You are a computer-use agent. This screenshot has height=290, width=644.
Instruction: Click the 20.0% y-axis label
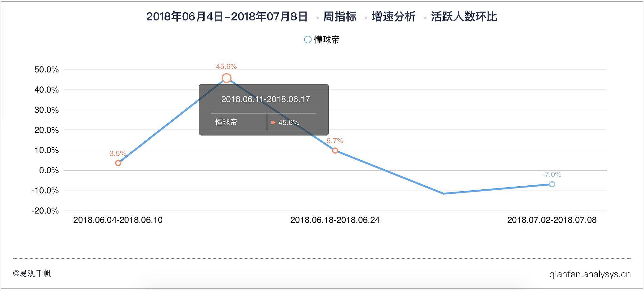[46, 130]
